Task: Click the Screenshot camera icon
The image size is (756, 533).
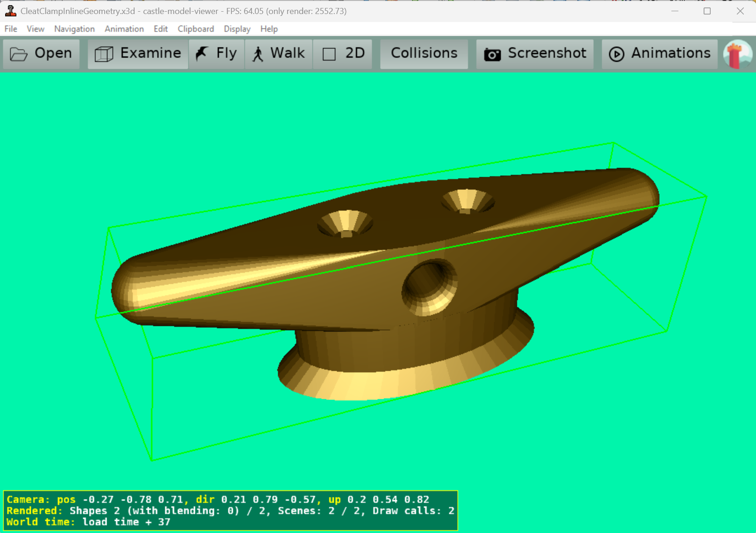Action: [x=492, y=54]
